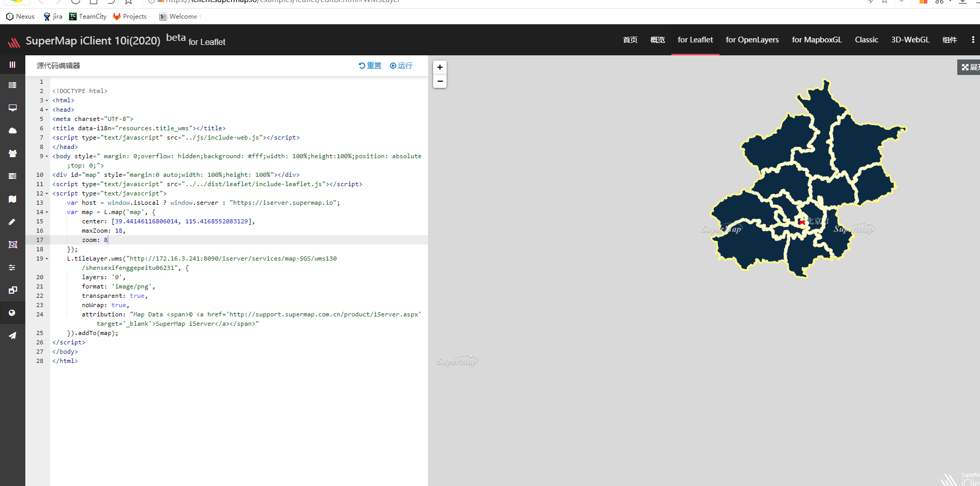Open the sliders settings icon in sidebar
980x486 pixels.
point(12,267)
